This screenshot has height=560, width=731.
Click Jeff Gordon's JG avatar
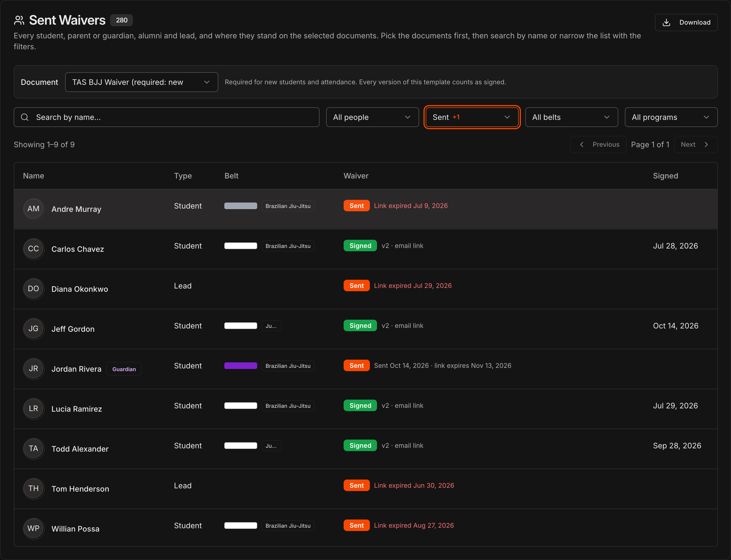(33, 329)
